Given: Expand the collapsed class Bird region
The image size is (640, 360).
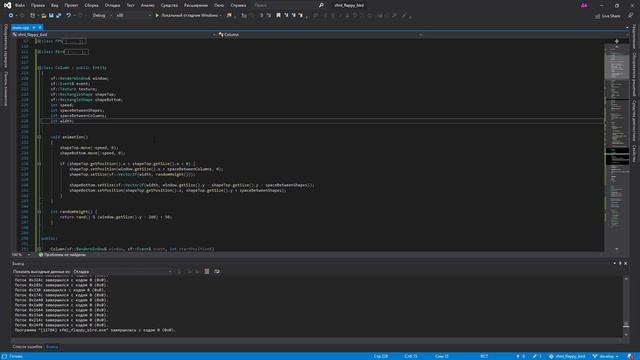Looking at the screenshot, I should (x=39, y=52).
